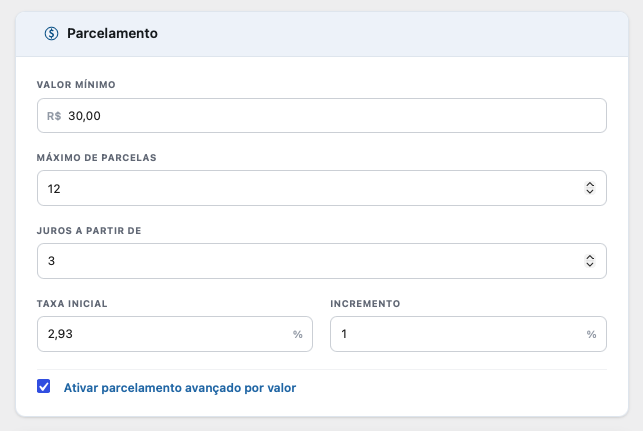Click the 'R$' currency prefix
Viewport: 643px width, 431px height.
[54, 116]
